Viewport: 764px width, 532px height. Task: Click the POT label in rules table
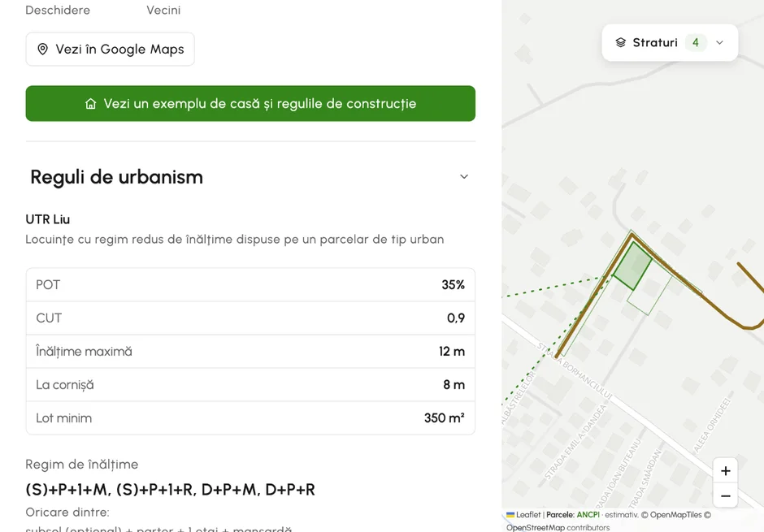click(48, 285)
